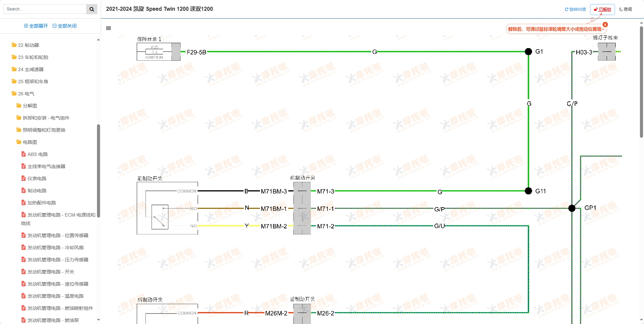Click the G1 junction node

(x=528, y=52)
